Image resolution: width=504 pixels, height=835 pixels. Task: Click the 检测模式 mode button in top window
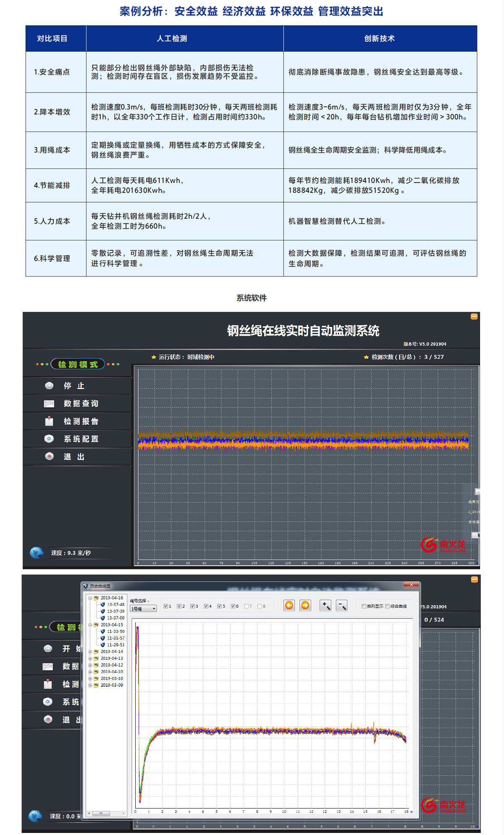point(78,364)
